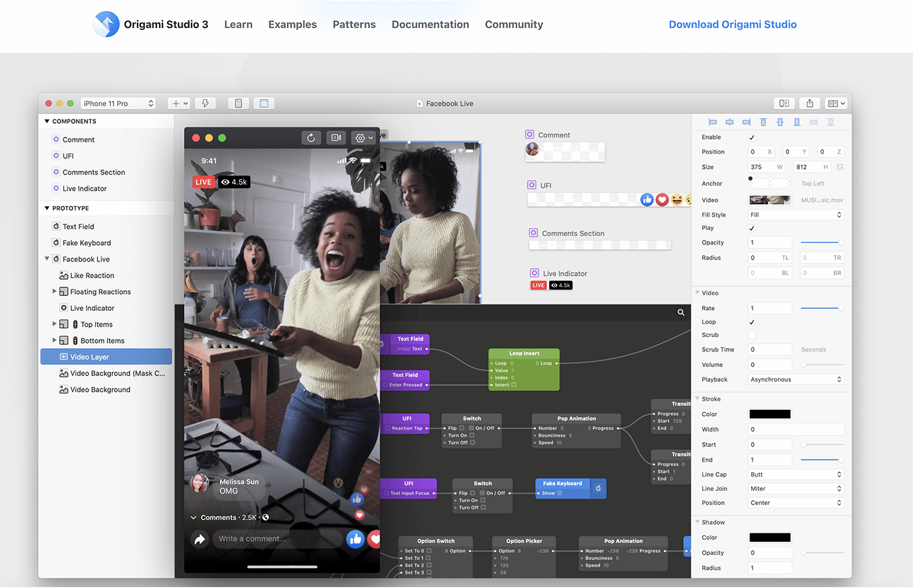Open the Learn page

(238, 25)
